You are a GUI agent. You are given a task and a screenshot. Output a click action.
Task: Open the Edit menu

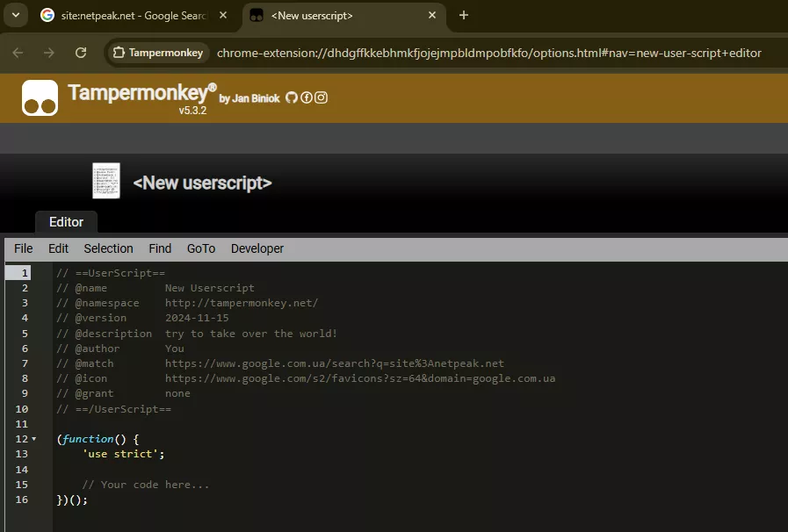tap(58, 248)
